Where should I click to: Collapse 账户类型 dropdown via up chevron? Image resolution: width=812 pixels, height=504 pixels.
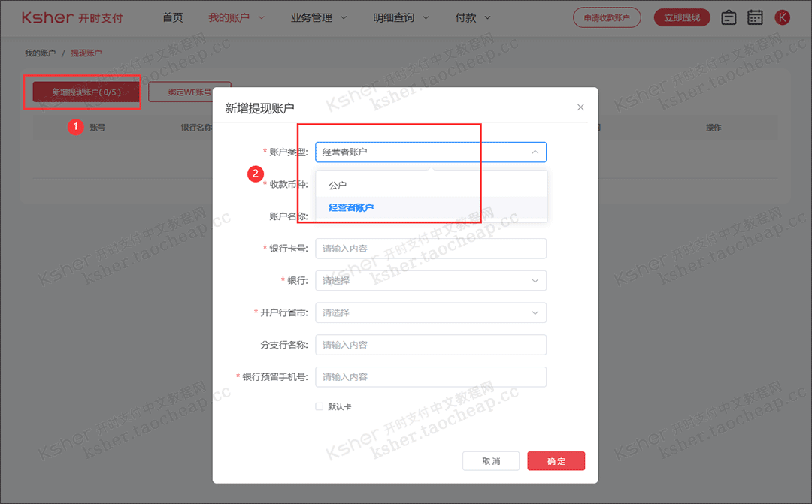(535, 152)
